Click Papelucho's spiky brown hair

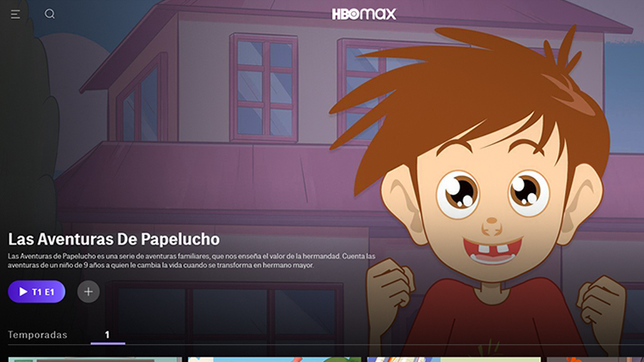click(x=481, y=77)
